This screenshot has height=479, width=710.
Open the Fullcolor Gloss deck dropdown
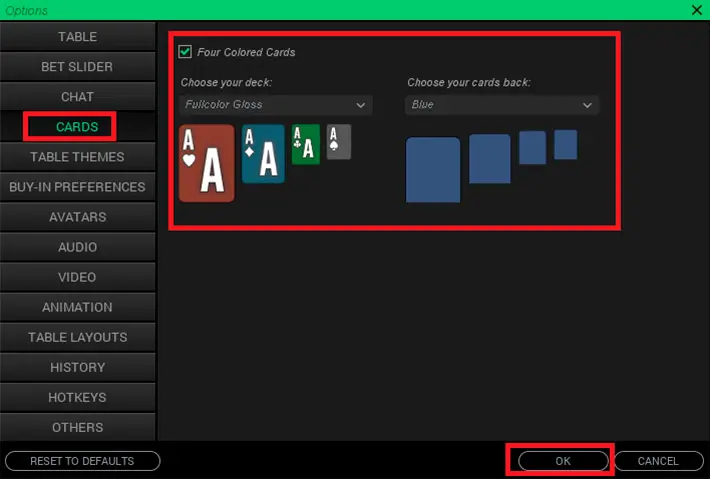click(x=276, y=105)
